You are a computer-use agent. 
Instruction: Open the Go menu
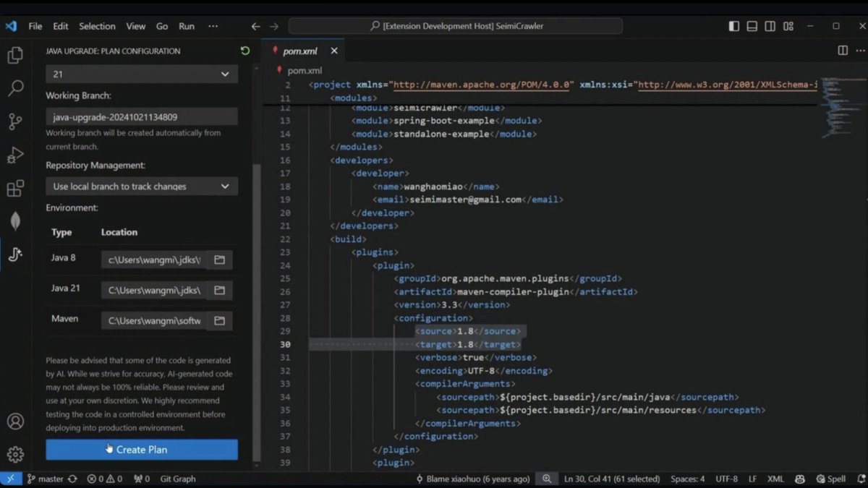tap(162, 26)
